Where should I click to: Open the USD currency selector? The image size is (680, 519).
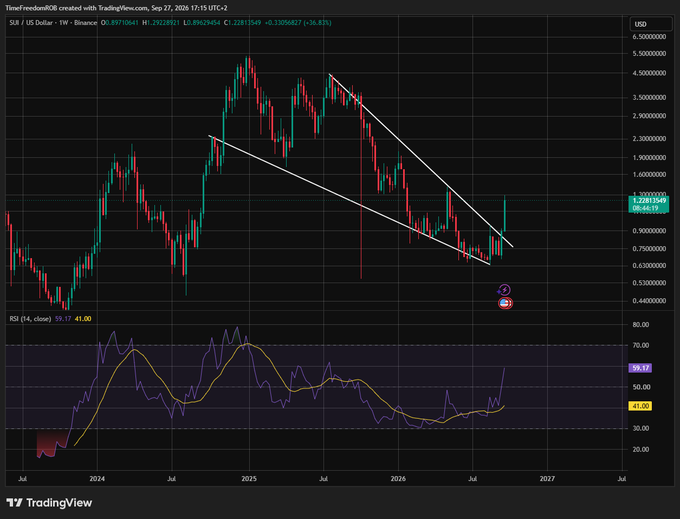651,24
